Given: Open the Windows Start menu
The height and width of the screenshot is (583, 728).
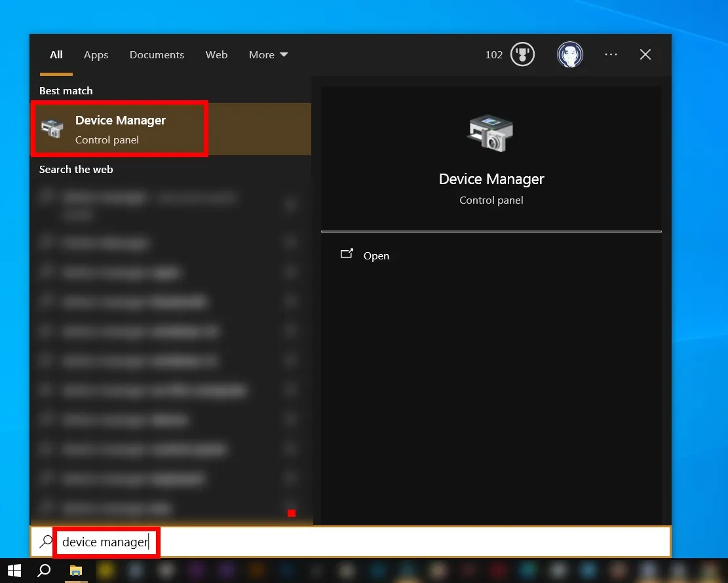Looking at the screenshot, I should (14, 571).
